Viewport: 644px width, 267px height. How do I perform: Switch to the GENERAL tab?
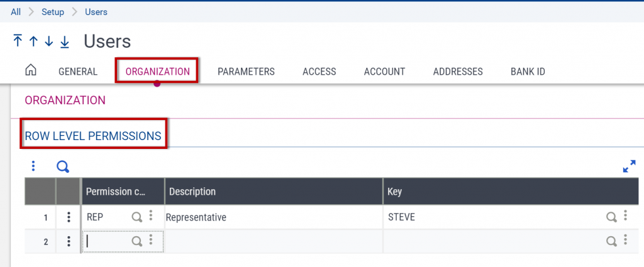point(78,72)
